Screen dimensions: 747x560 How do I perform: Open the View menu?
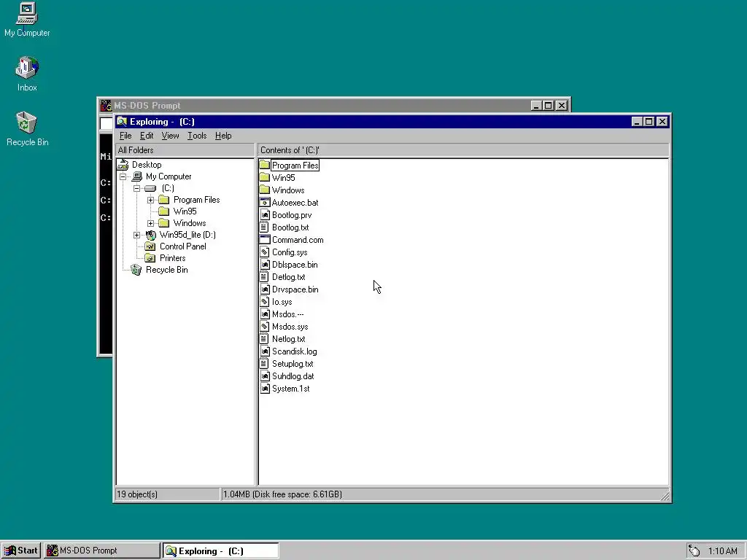pyautogui.click(x=170, y=136)
